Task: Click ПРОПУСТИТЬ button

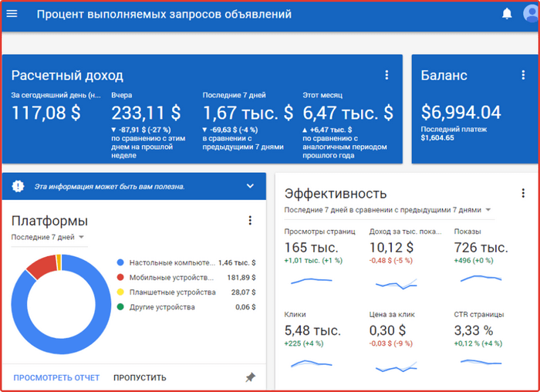Action: tap(140, 378)
